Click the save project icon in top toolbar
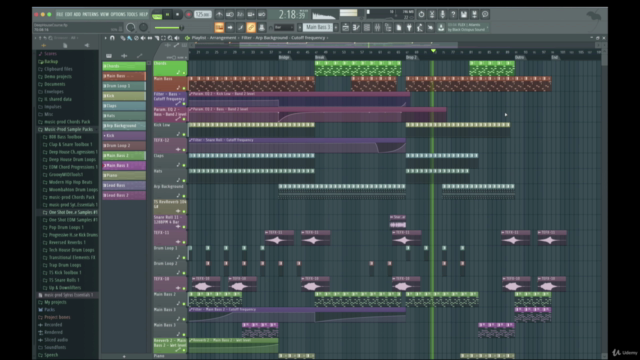Image resolution: width=640 pixels, height=360 pixels. point(464,14)
